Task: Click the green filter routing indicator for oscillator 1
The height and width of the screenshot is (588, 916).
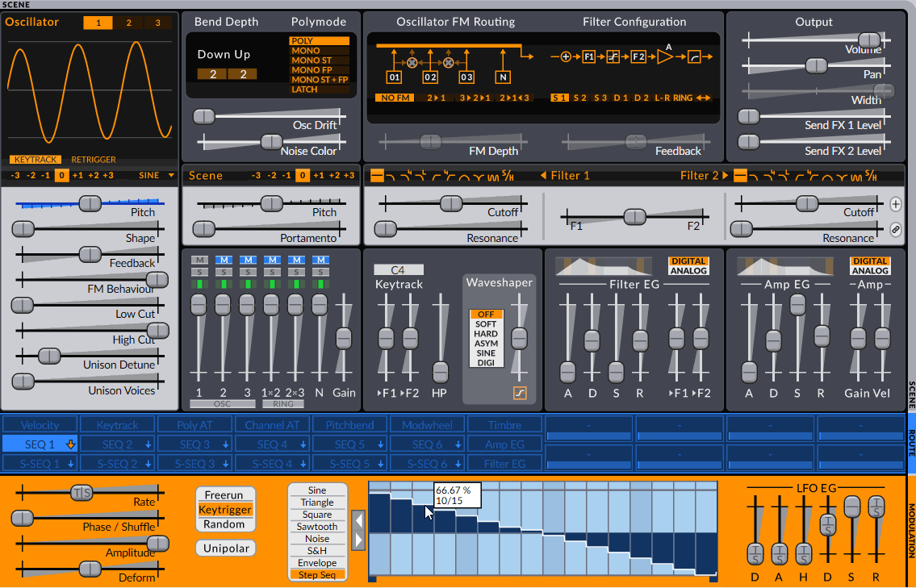Action: click(x=199, y=285)
